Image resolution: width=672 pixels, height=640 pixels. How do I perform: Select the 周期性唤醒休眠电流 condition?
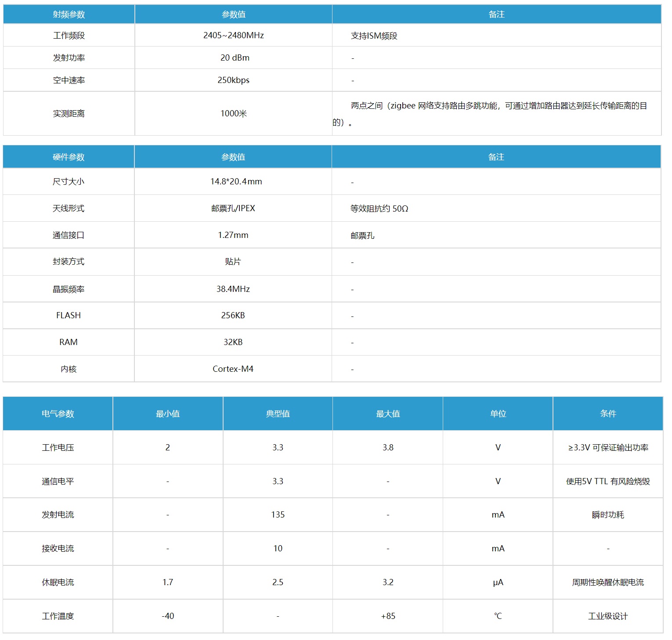point(608,582)
